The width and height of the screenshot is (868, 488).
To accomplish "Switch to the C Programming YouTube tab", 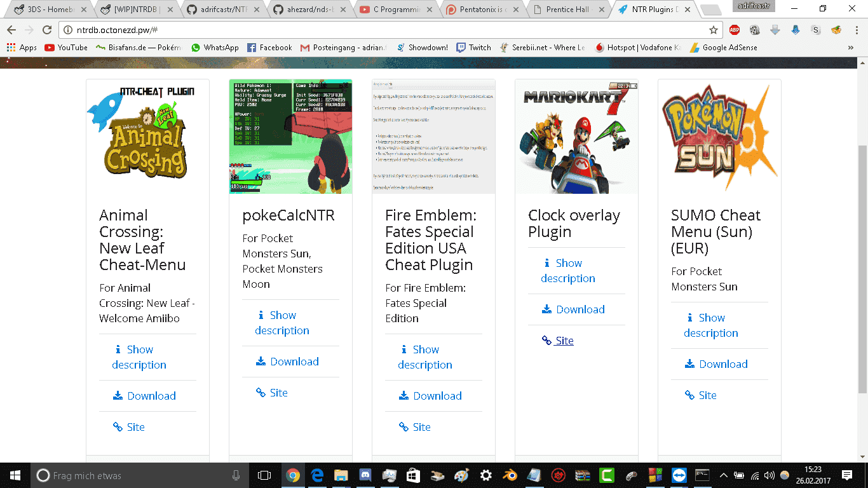I will point(397,10).
